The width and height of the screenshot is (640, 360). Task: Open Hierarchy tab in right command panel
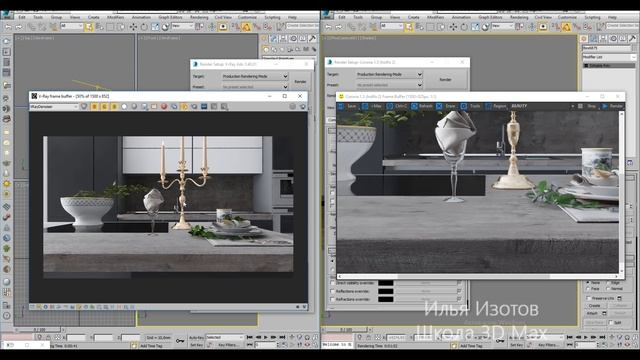pos(603,39)
